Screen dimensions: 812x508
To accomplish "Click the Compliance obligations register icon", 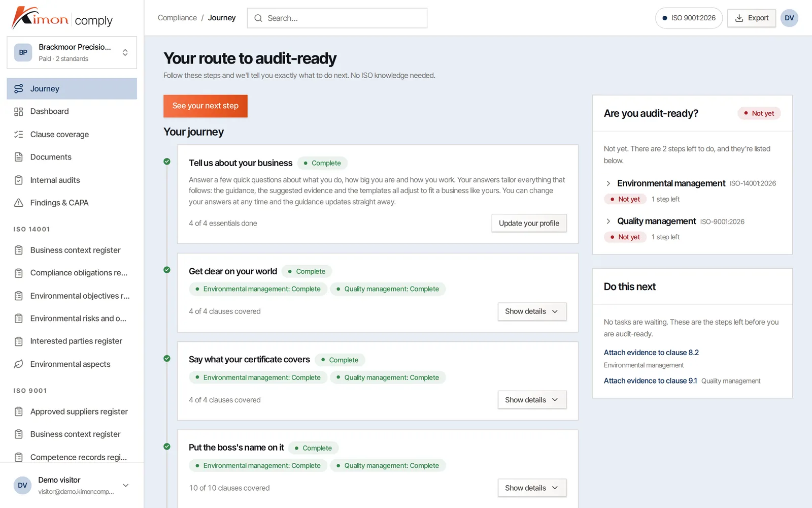I will pyautogui.click(x=19, y=273).
